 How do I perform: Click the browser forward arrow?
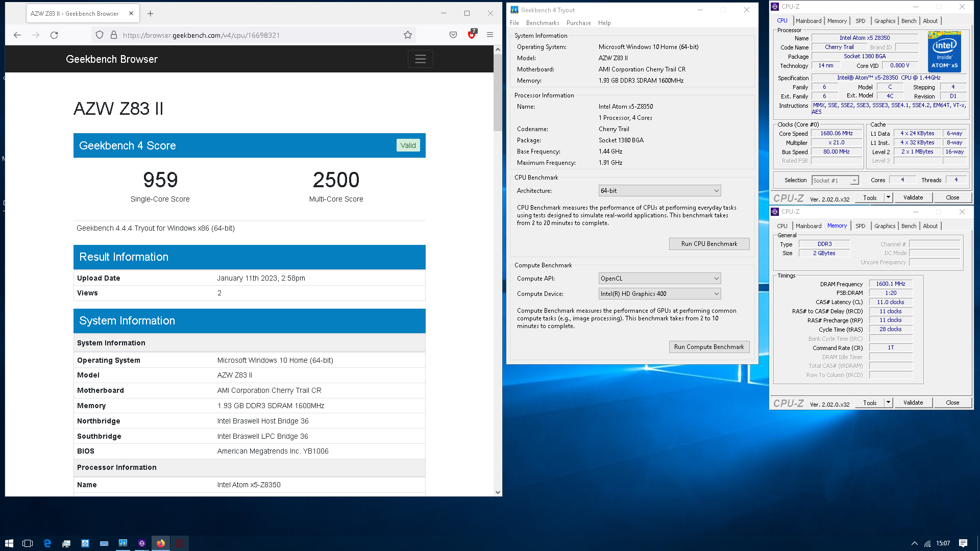[x=36, y=35]
